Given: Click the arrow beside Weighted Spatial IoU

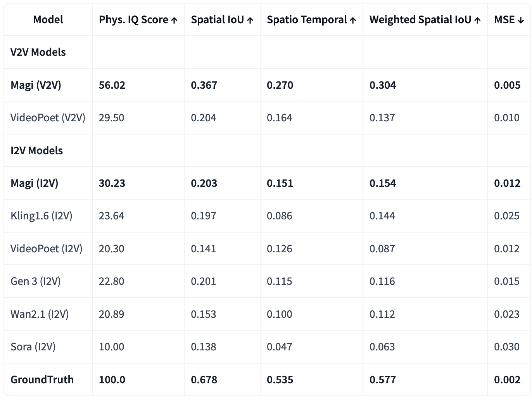Looking at the screenshot, I should point(477,21).
